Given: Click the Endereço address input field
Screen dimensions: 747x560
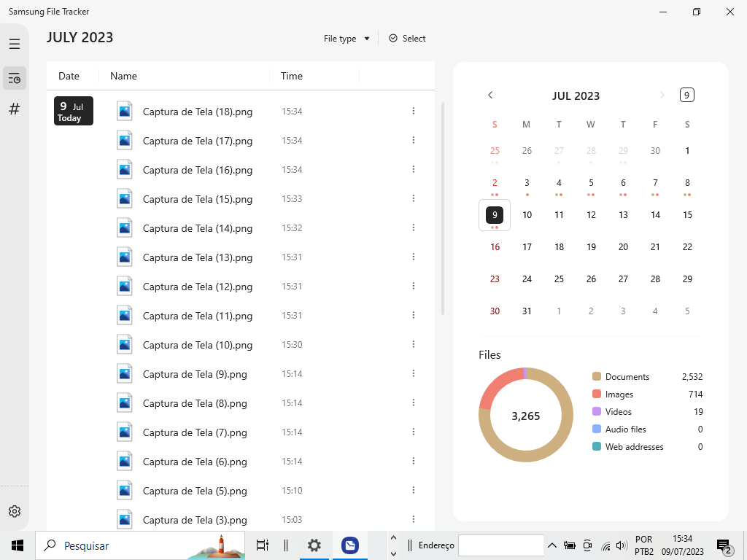Looking at the screenshot, I should click(x=500, y=545).
